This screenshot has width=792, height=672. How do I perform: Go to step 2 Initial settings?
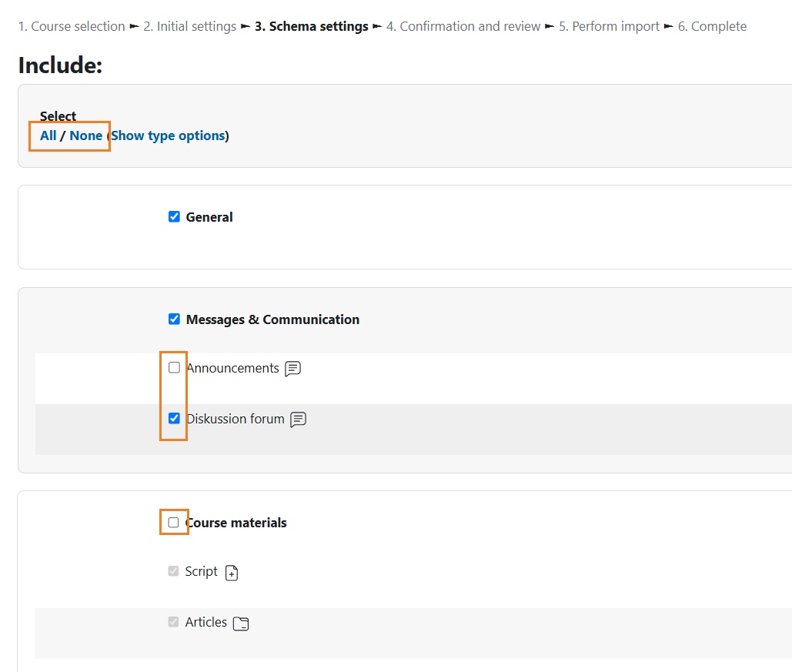(190, 26)
